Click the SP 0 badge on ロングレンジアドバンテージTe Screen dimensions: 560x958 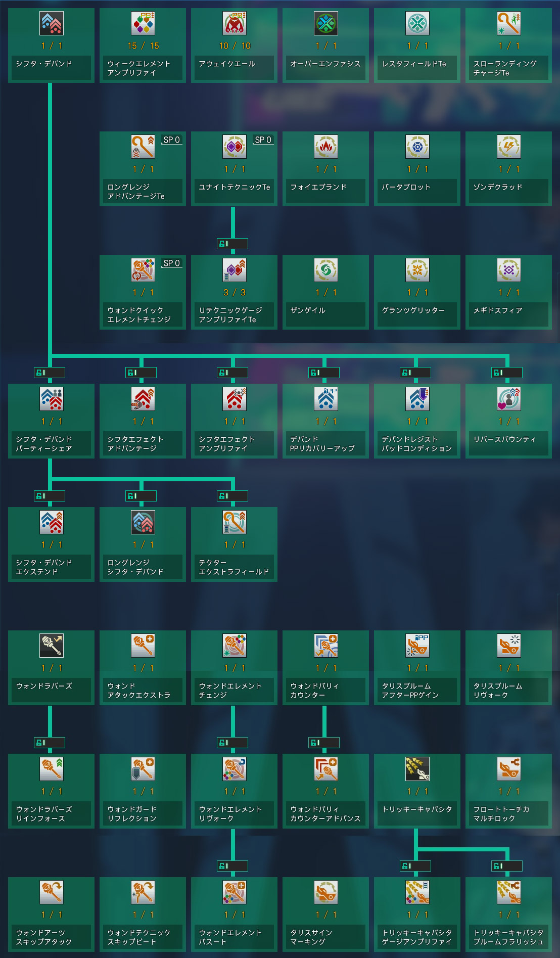[x=171, y=140]
